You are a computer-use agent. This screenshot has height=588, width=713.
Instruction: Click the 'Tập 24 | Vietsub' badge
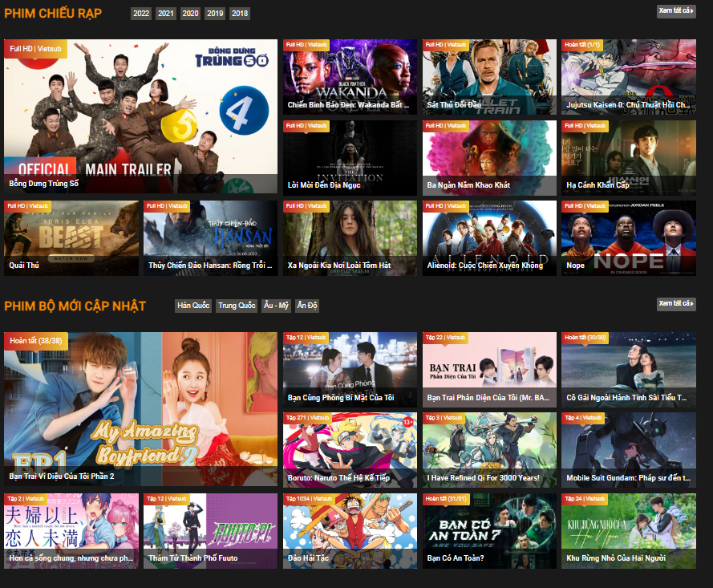[584, 499]
